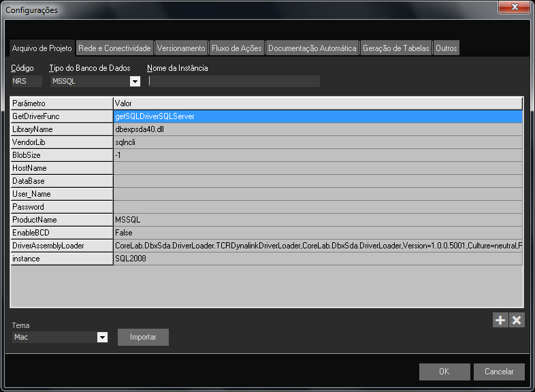Go to Fluxo de Ações tab
Screen dimensions: 535x392
[x=236, y=48]
